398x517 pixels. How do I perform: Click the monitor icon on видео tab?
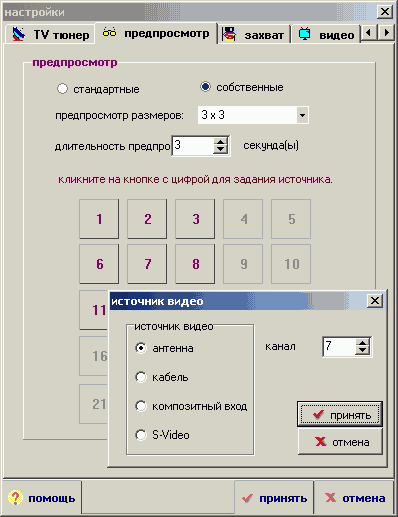304,34
